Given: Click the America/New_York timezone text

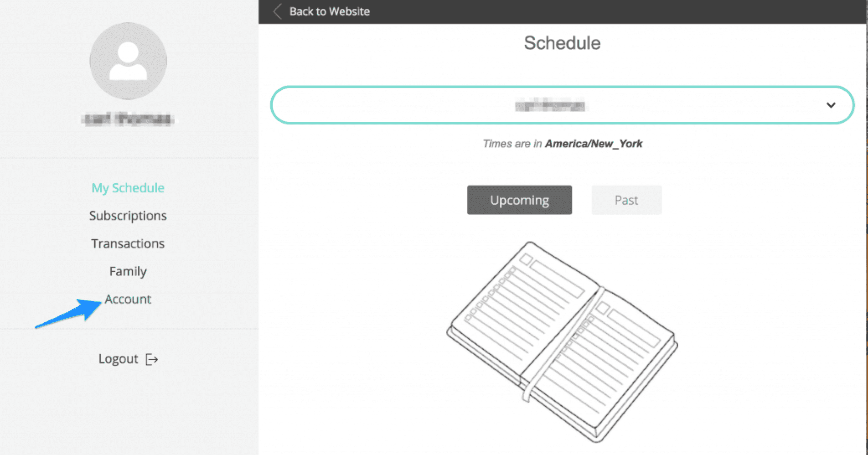Looking at the screenshot, I should coord(594,144).
